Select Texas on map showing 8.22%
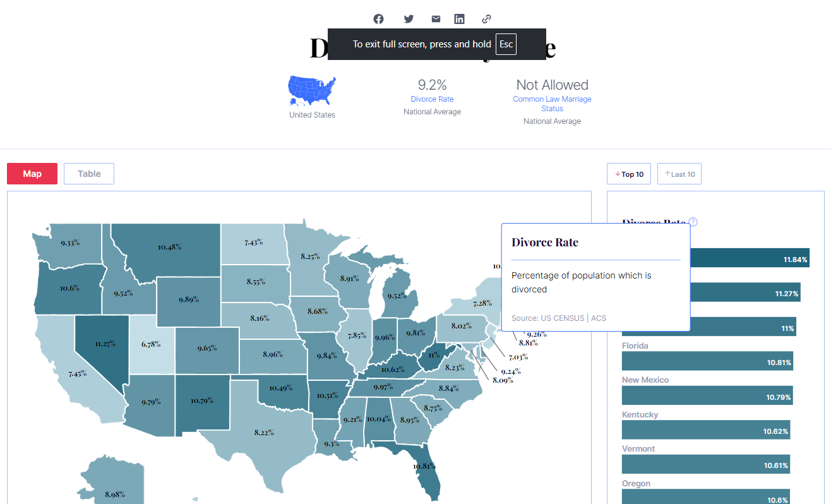 tap(264, 432)
